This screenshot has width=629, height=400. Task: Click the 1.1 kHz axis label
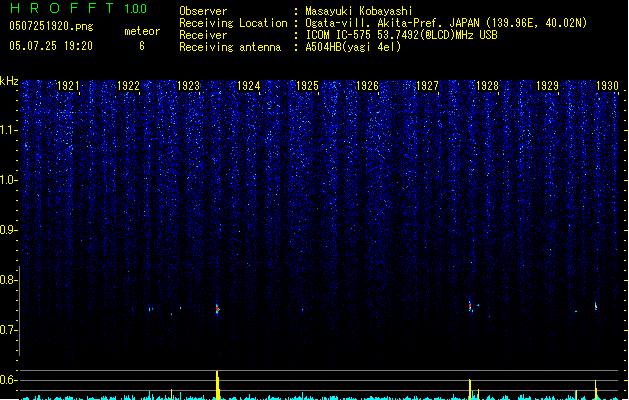[9, 130]
